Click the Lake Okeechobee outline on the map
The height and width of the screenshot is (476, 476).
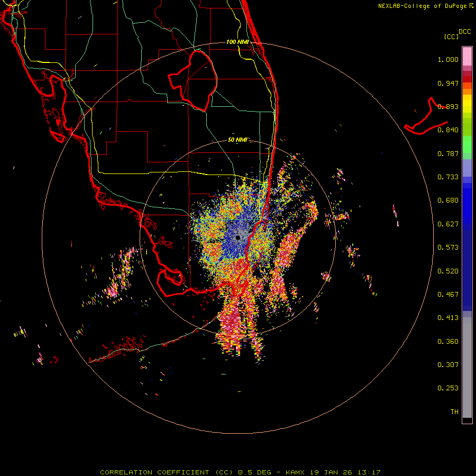coord(193,80)
